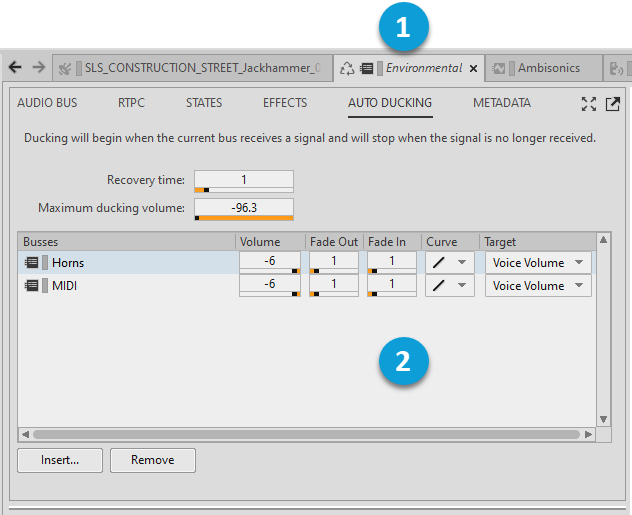Close the Environmental tab
Screen dimensions: 632x515
473,69
